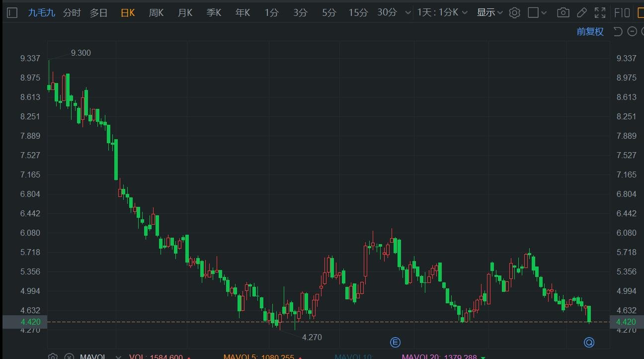Switch to the 3分 minute chart
This screenshot has width=644, height=359.
300,12
